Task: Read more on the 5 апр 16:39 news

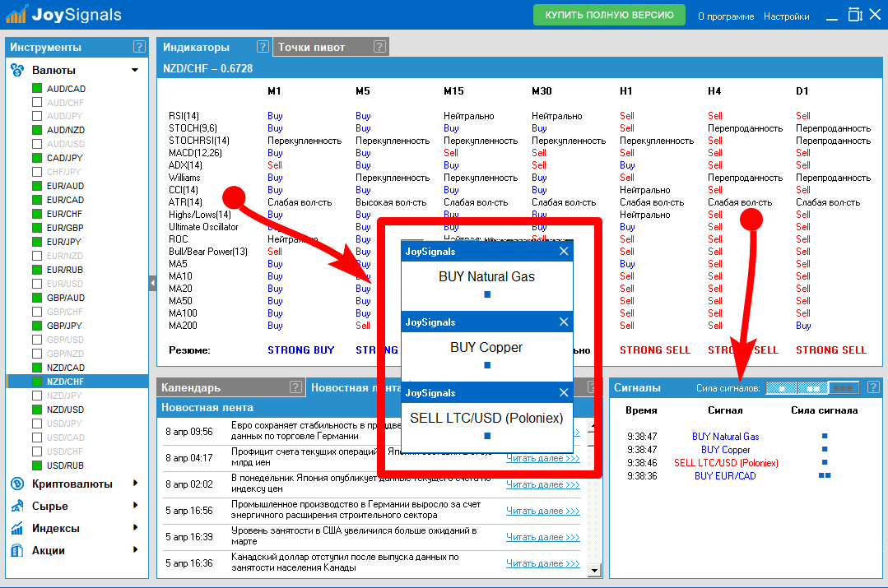Action: pyautogui.click(x=542, y=537)
